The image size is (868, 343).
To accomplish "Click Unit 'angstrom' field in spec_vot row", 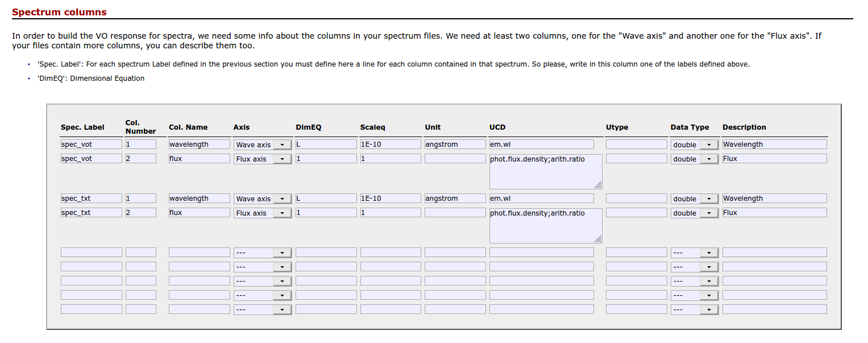I will [455, 144].
